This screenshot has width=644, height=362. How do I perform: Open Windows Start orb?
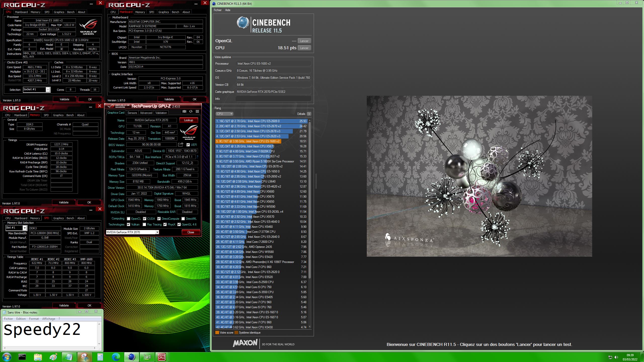pos(7,357)
